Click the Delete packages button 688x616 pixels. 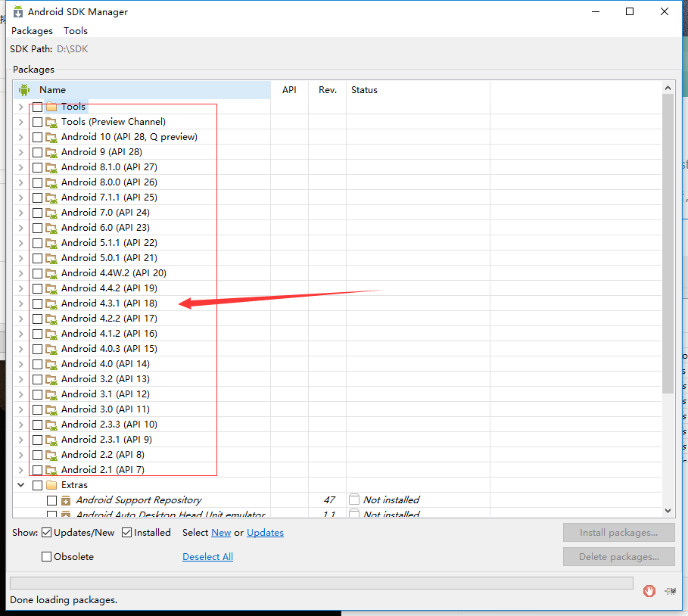coord(618,557)
